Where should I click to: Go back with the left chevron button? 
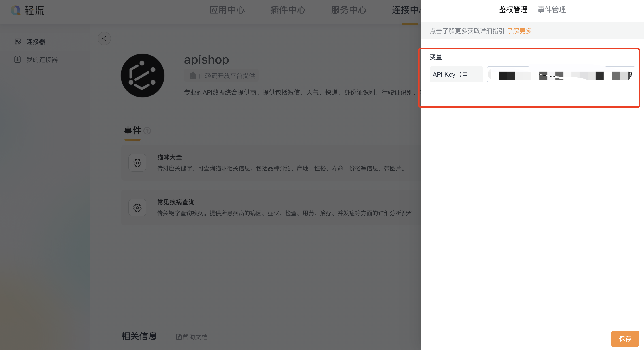[104, 39]
